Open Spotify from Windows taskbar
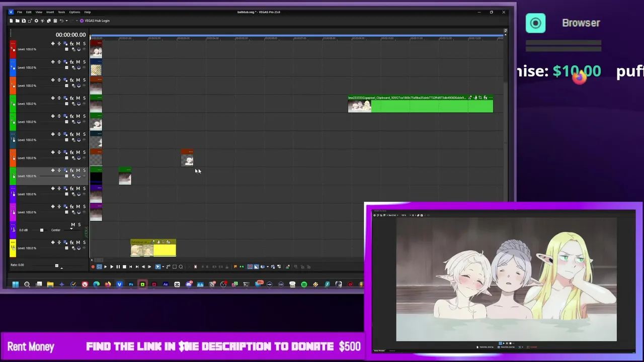 tap(304, 285)
